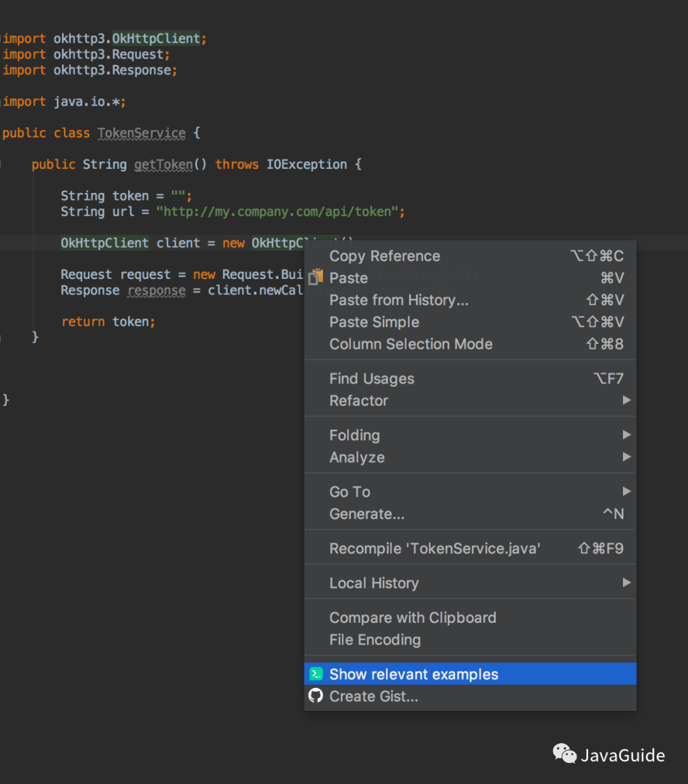This screenshot has height=784, width=688.
Task: Recompile 'TokenService.java' from the menu
Action: pyautogui.click(x=435, y=548)
